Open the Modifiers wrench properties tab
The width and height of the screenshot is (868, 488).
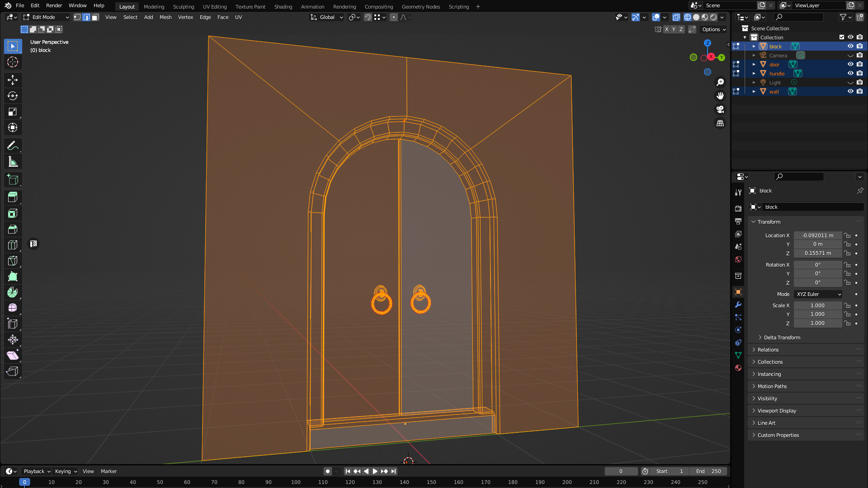[738, 305]
